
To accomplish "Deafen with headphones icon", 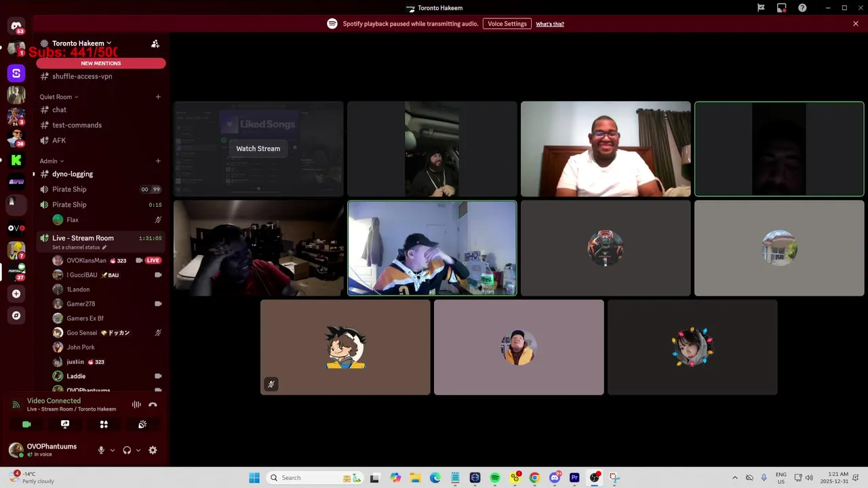I will [127, 450].
